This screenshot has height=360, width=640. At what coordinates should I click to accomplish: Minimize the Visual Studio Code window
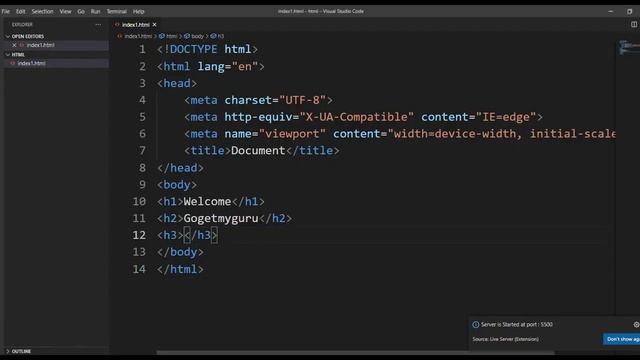tap(611, 11)
